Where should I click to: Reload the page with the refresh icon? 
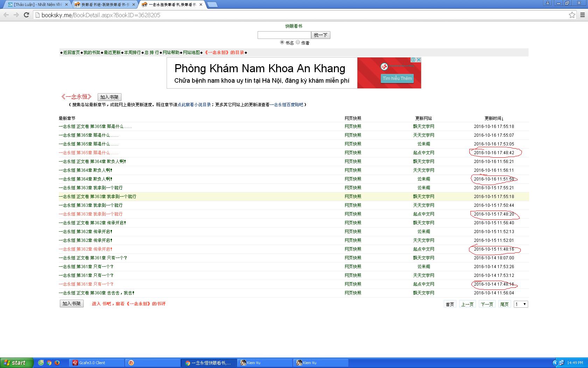(x=26, y=15)
